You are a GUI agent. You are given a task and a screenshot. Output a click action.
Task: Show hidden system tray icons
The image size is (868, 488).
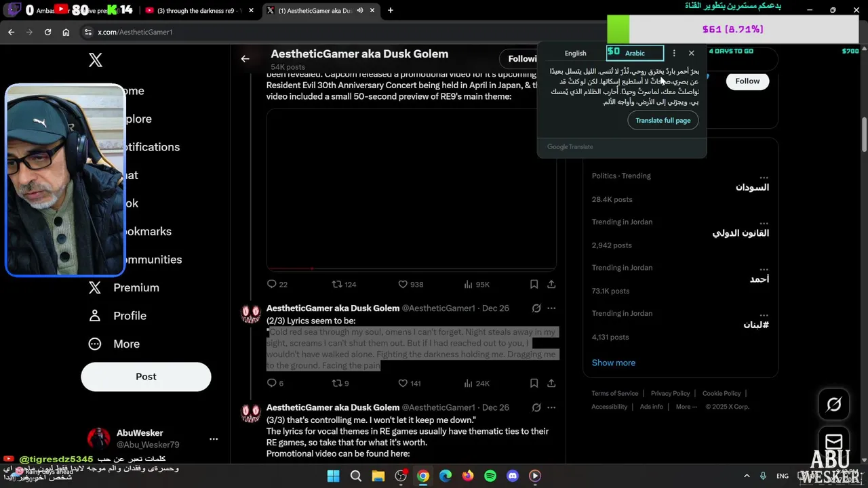(x=747, y=476)
